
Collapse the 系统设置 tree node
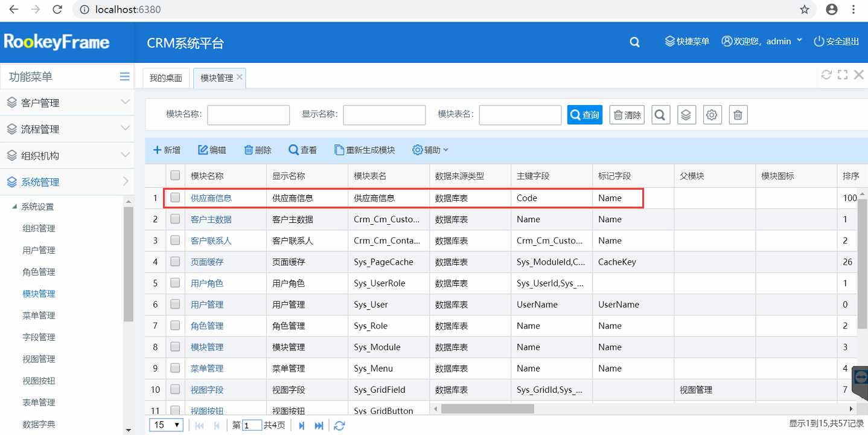coord(14,207)
